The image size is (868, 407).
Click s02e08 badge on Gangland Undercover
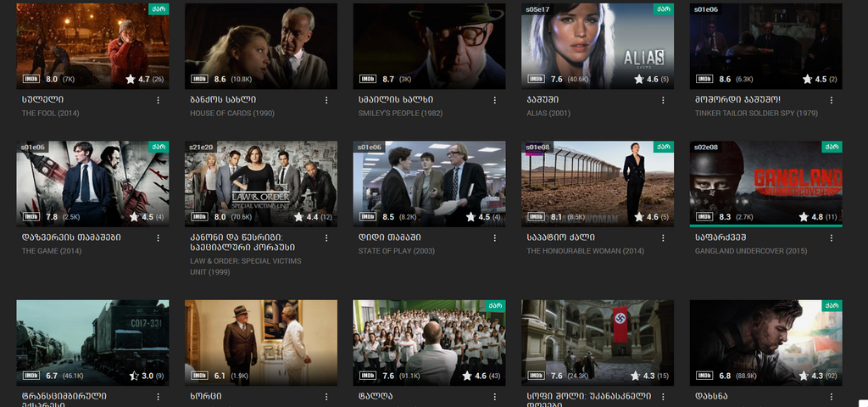point(705,147)
